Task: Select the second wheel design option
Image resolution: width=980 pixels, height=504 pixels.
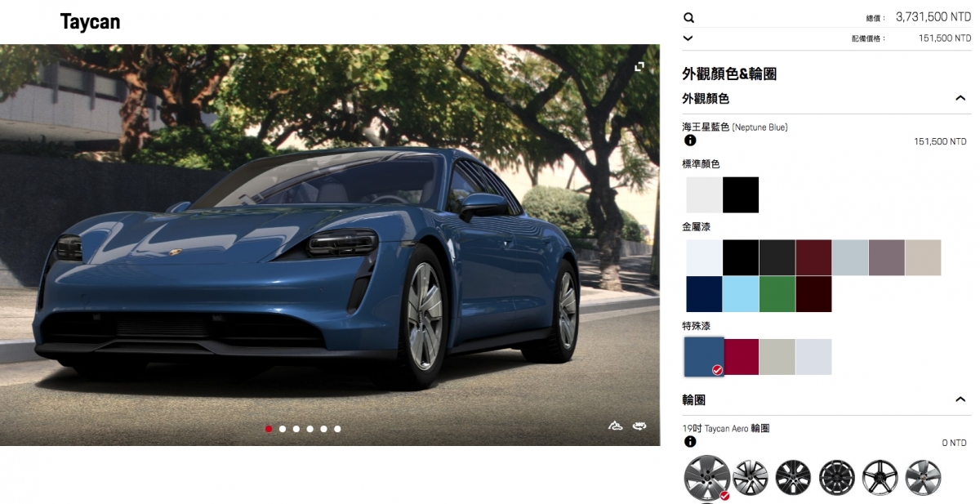Action: point(750,478)
